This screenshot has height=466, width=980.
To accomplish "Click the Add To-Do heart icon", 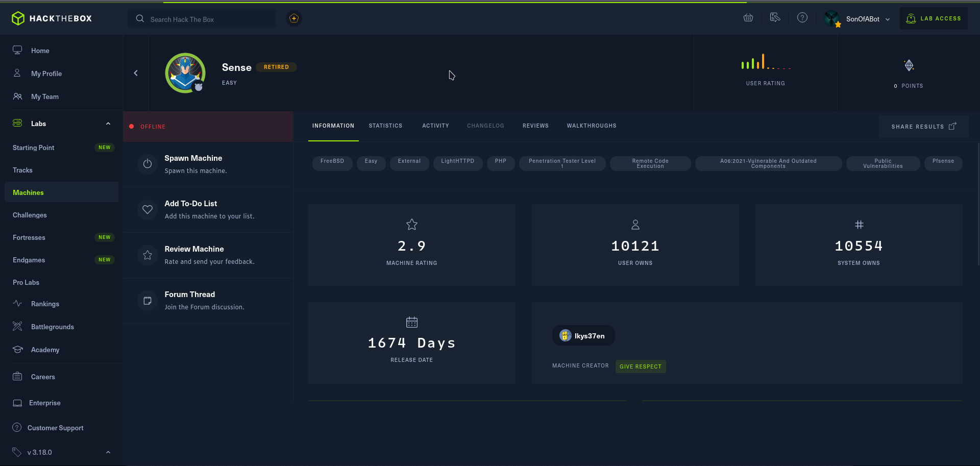I will click(148, 209).
